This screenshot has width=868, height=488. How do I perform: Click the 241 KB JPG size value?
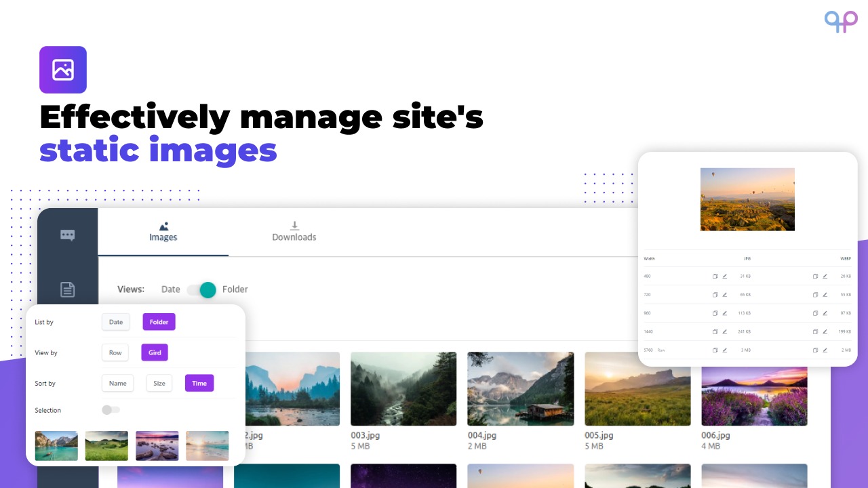744,331
